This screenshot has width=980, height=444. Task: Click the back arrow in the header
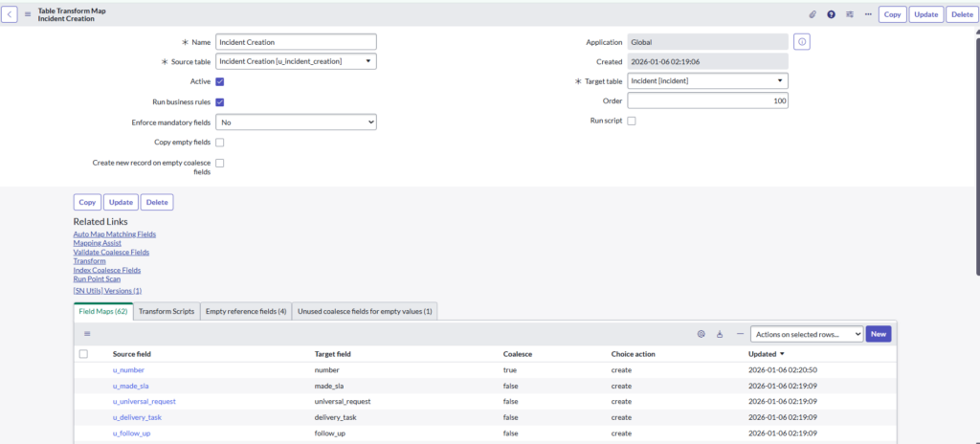10,14
